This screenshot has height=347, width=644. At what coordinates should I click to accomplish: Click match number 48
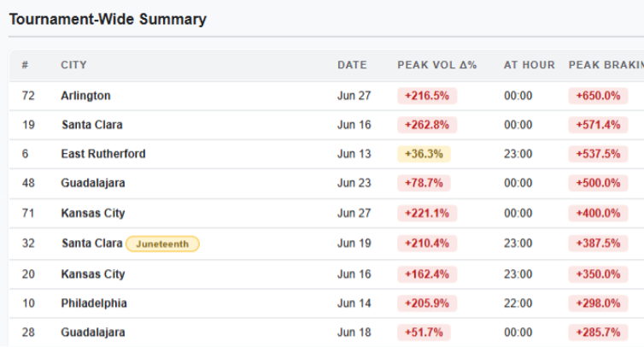[28, 183]
